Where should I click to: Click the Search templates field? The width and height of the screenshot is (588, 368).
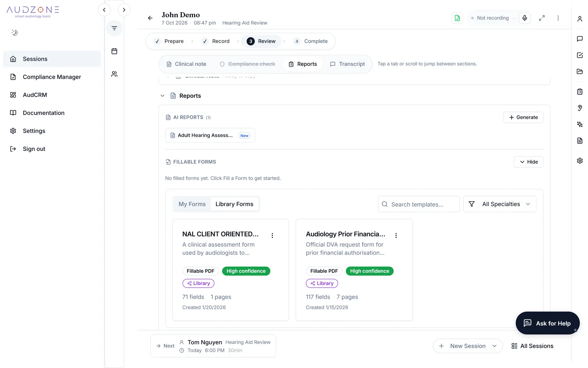click(419, 204)
